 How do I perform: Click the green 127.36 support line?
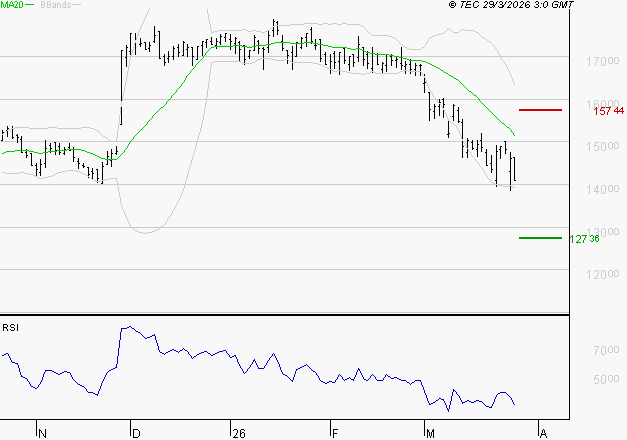pos(540,238)
